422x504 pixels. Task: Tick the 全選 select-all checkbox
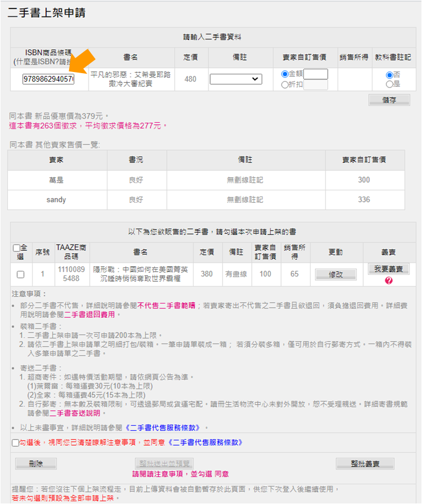17,248
